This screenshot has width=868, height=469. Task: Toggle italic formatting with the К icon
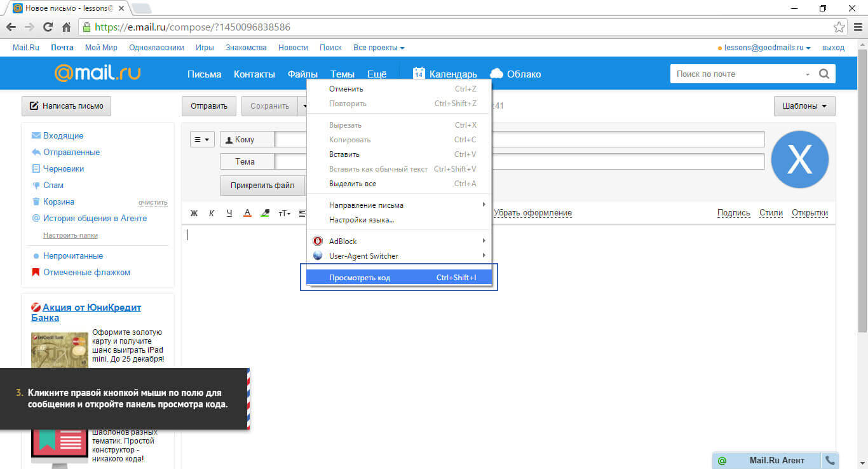[212, 214]
